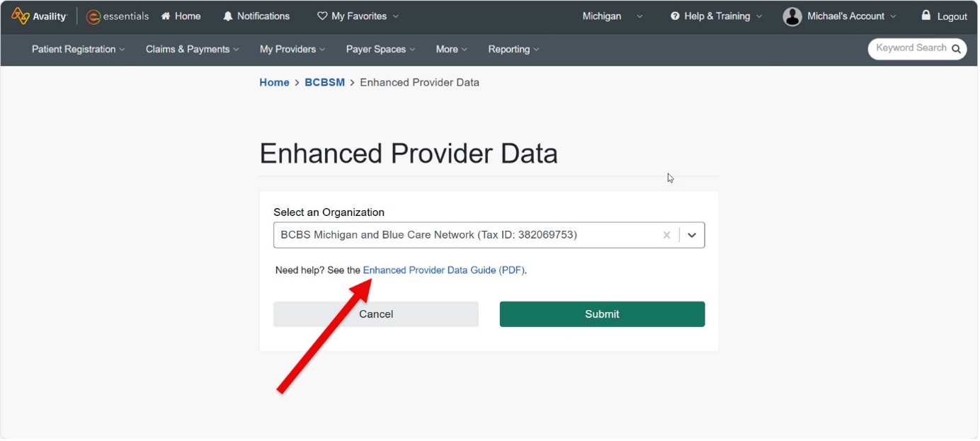
Task: Expand the organization dropdown arrow
Action: pyautogui.click(x=693, y=235)
